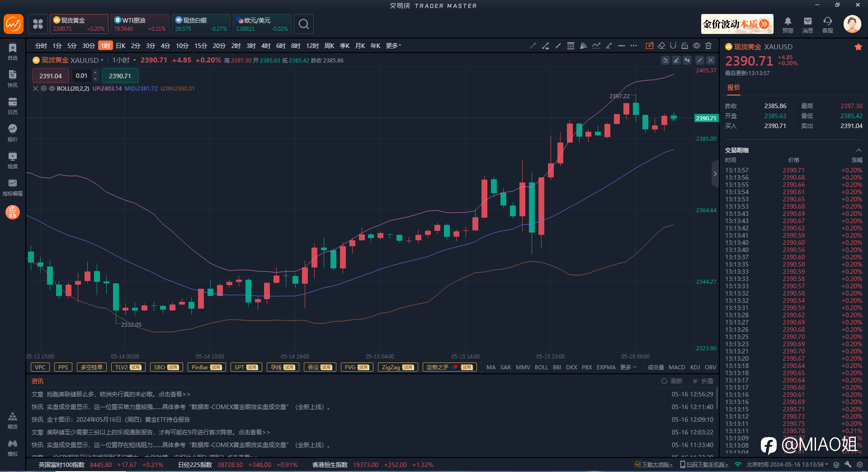Screen dimensions: 868x472
Task: Click the candlestick chart type icon
Action: click(687, 60)
